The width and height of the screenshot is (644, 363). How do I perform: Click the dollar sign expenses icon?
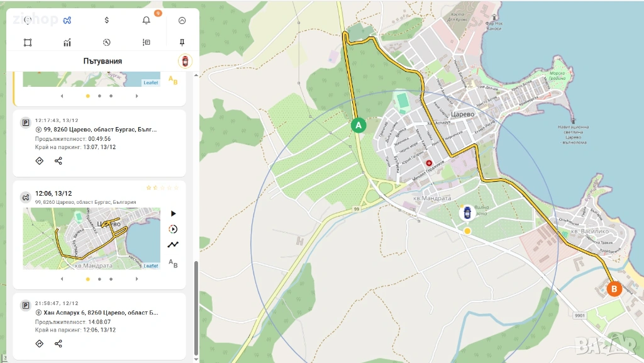pyautogui.click(x=106, y=20)
